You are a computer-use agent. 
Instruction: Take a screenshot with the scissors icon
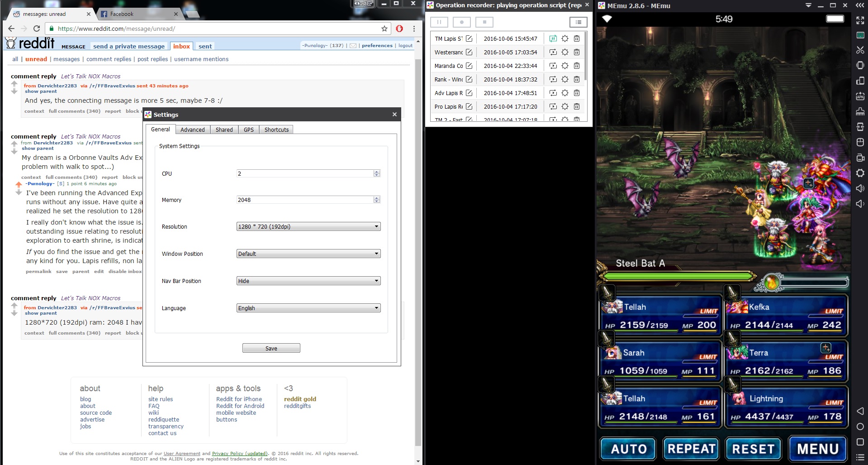(x=860, y=50)
